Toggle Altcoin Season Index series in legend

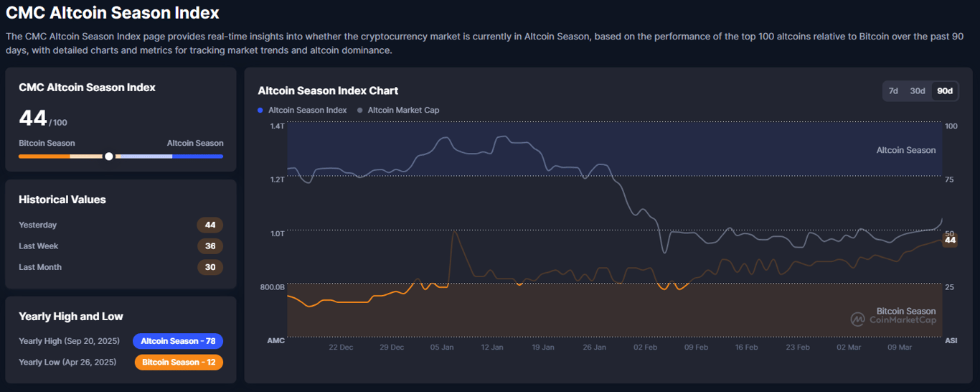point(307,111)
